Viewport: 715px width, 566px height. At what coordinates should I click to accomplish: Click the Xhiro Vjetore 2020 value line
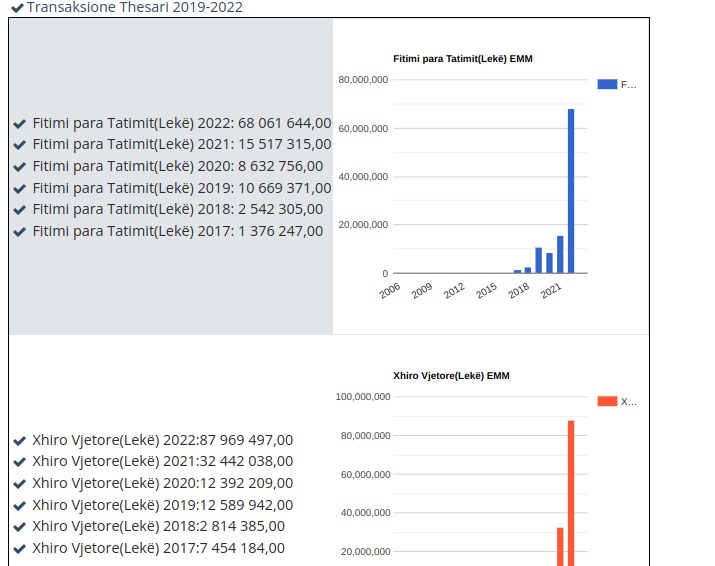pos(162,484)
